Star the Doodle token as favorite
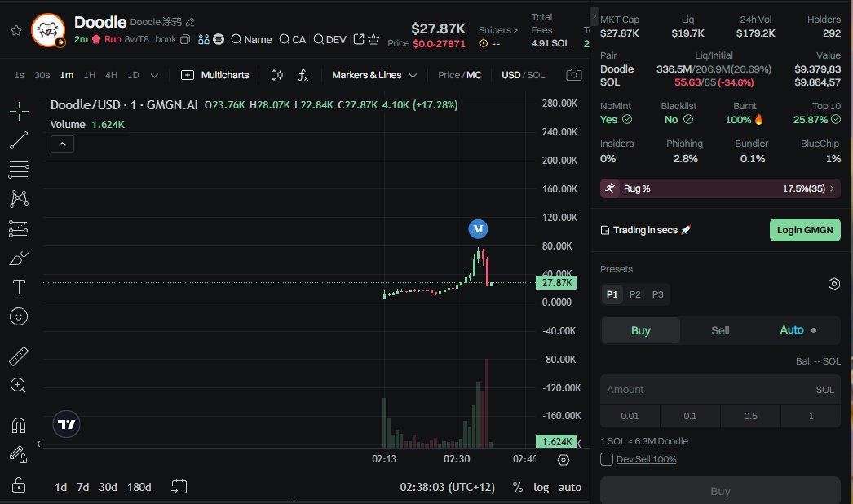The image size is (853, 504). pos(16,30)
